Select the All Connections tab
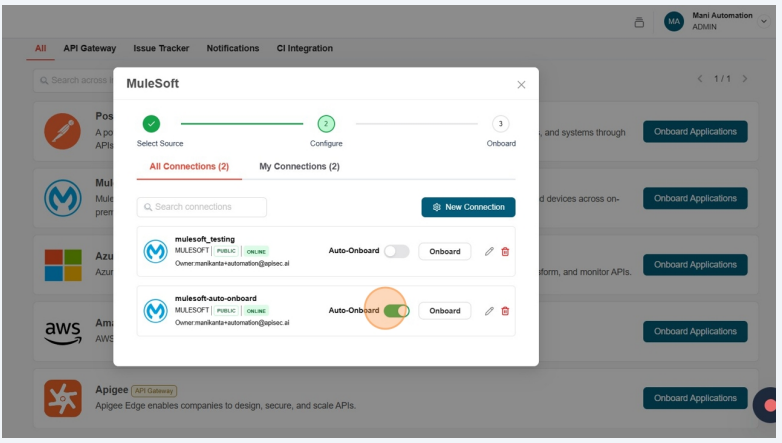782x443 pixels. pyautogui.click(x=189, y=166)
